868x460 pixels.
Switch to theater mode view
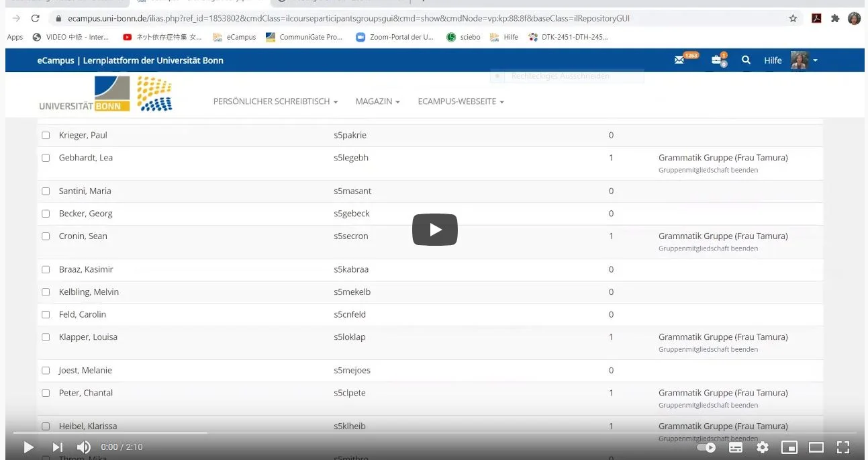click(816, 447)
